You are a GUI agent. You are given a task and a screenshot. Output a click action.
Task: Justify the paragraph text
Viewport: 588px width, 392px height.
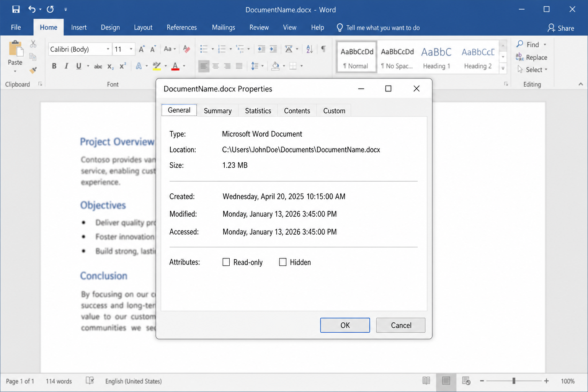[x=239, y=66]
